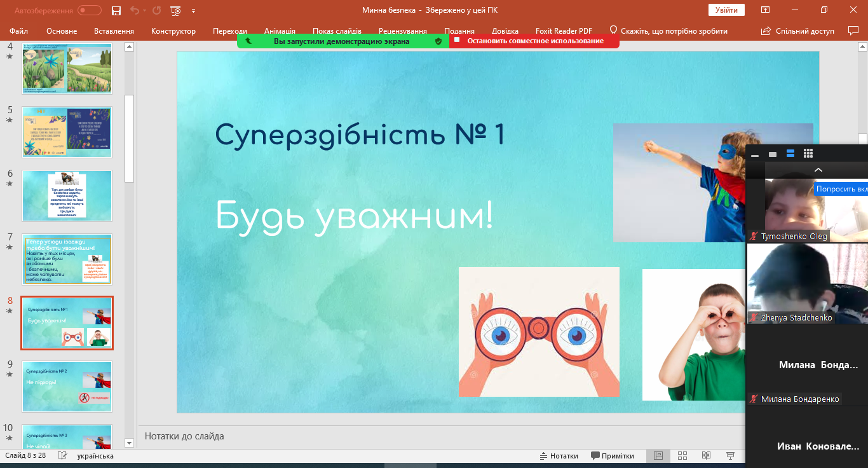Select slide 8 thumbnail
Viewport: 868px width, 468px height.
click(67, 323)
